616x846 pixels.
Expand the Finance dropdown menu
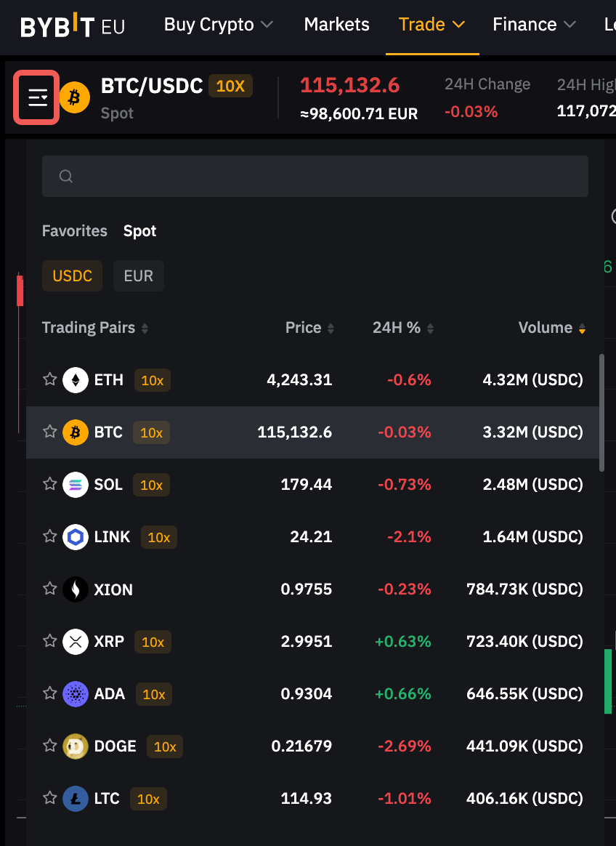pyautogui.click(x=534, y=25)
